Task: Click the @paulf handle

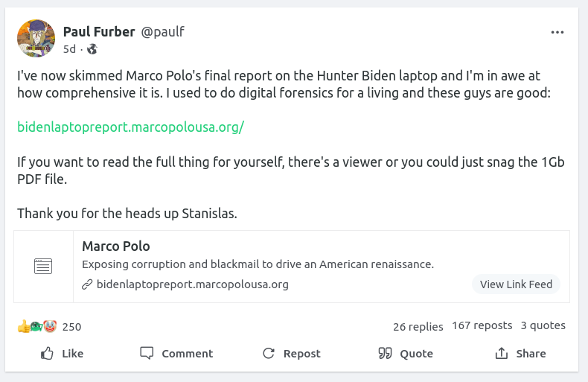Action: click(162, 31)
